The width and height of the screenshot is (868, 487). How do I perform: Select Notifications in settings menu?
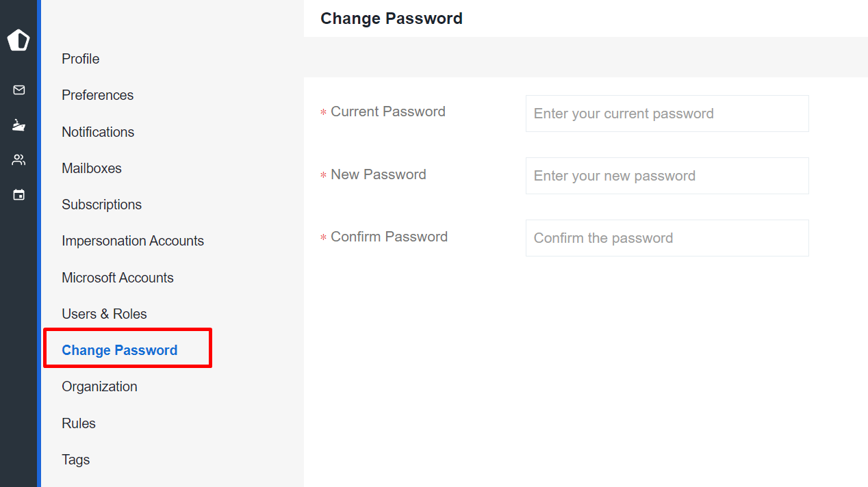coord(98,132)
